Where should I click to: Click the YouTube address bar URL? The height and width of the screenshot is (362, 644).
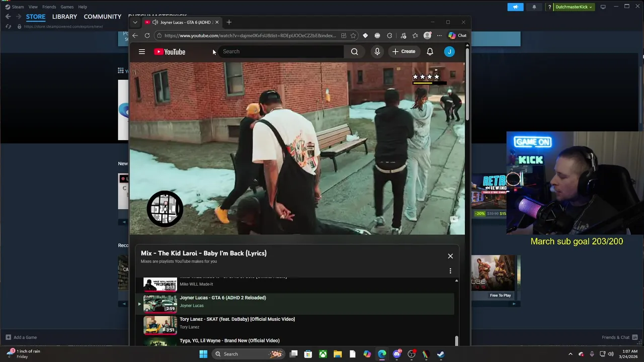tap(250, 36)
